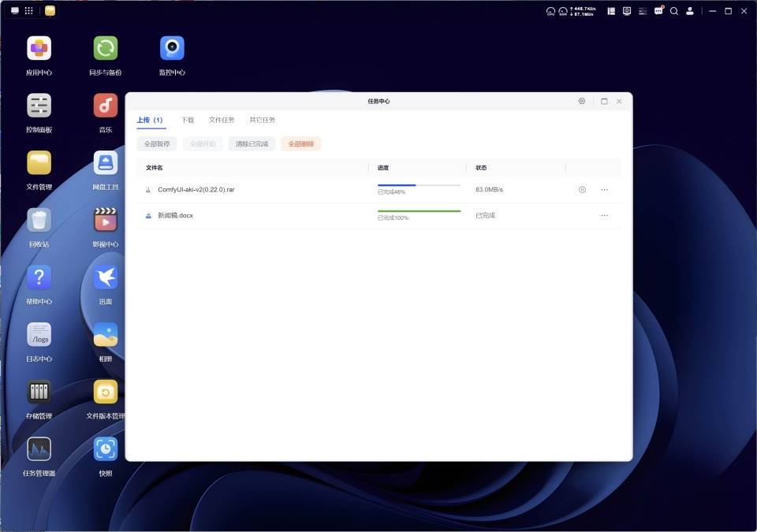Open the 快照 snapshot app

tap(105, 449)
